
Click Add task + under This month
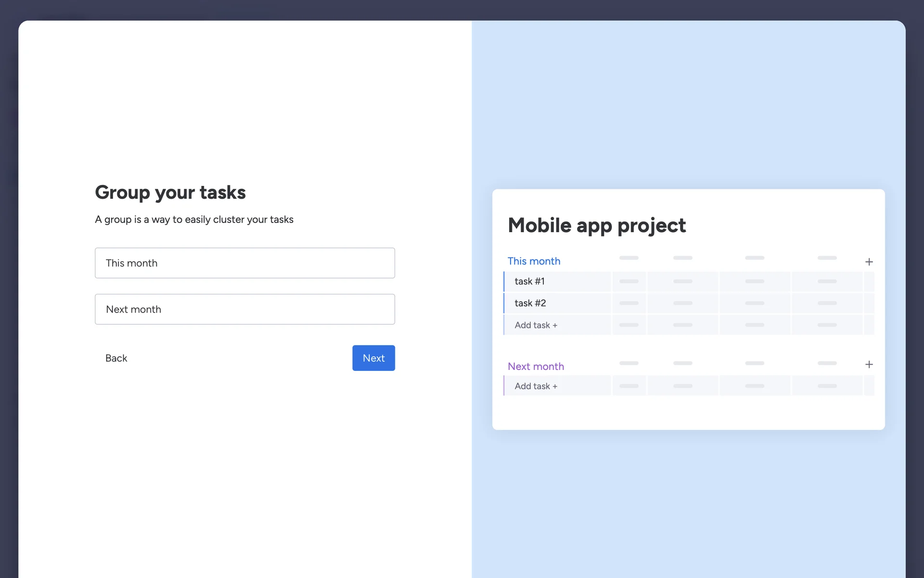click(536, 325)
